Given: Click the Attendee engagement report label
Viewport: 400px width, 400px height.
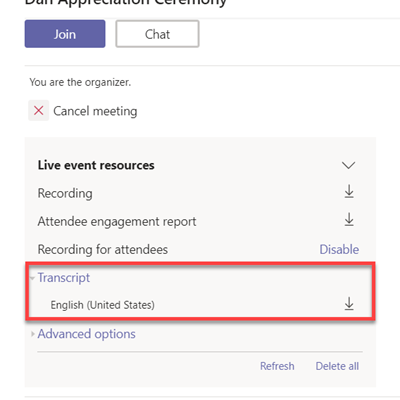Looking at the screenshot, I should click(117, 221).
